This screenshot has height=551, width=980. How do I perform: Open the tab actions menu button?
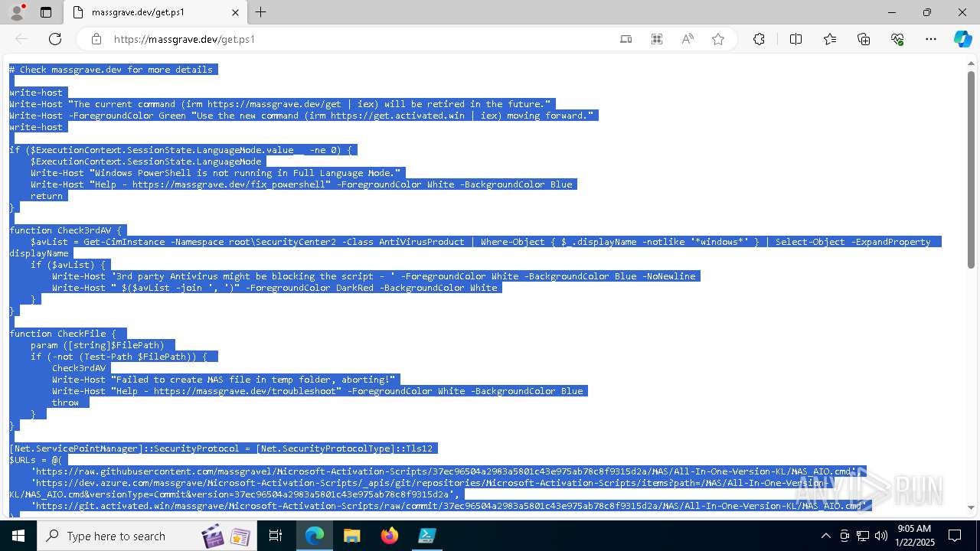(46, 12)
